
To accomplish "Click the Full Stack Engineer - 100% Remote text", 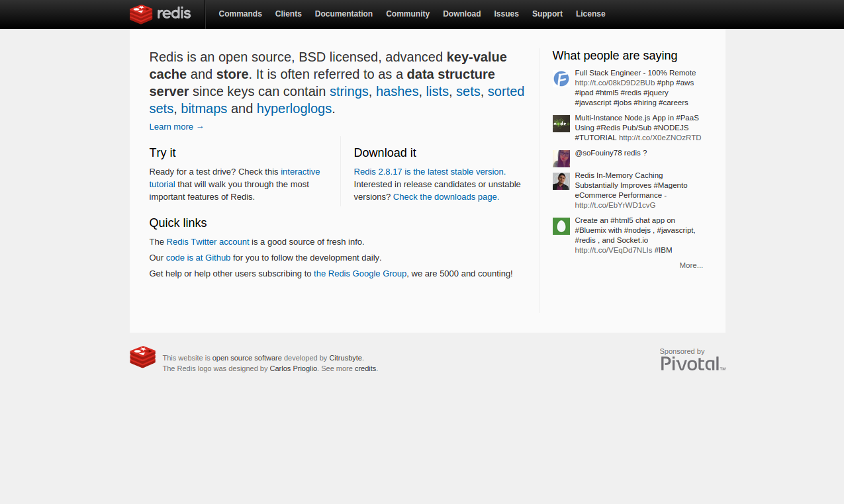I will tap(635, 73).
